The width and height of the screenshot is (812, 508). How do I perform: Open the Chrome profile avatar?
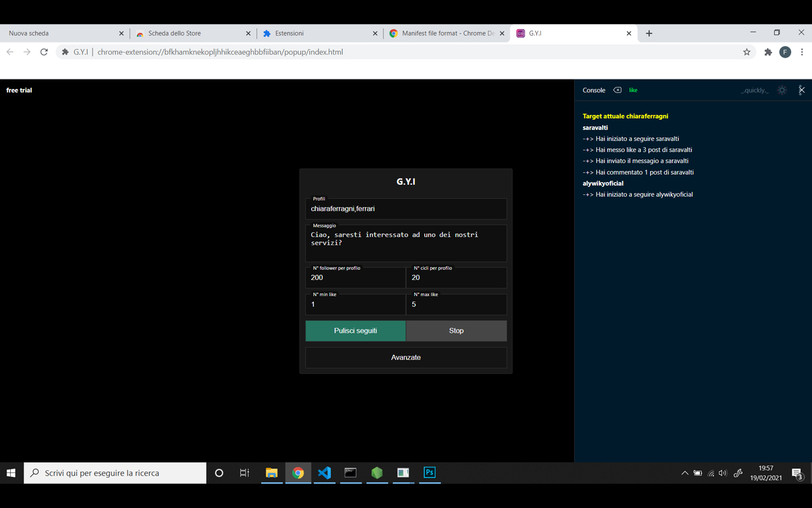tap(785, 52)
